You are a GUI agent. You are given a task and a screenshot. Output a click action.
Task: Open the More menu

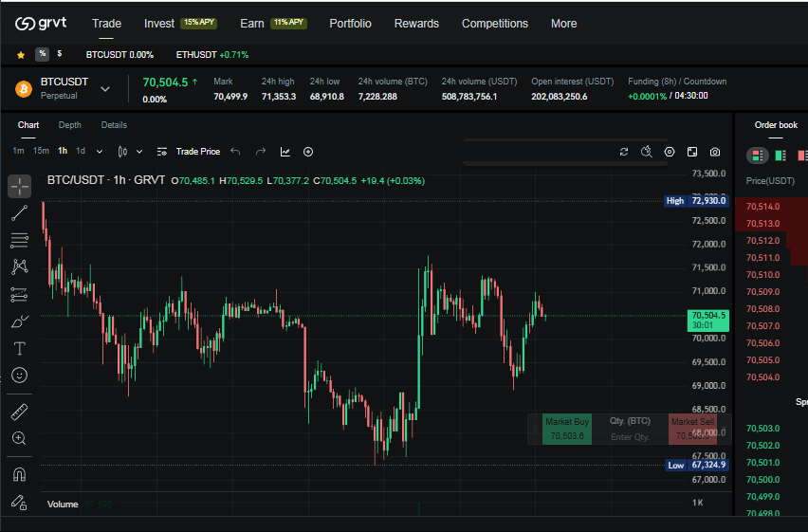[x=563, y=24]
